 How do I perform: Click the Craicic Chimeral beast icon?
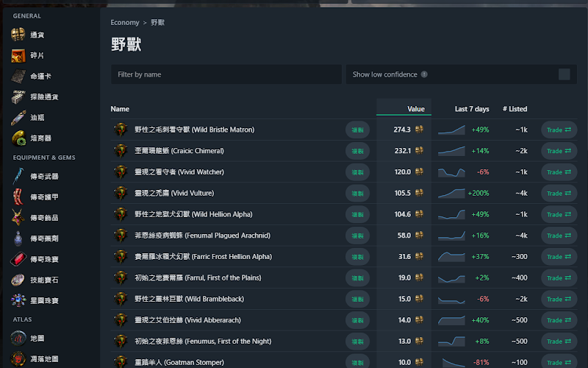(x=121, y=151)
